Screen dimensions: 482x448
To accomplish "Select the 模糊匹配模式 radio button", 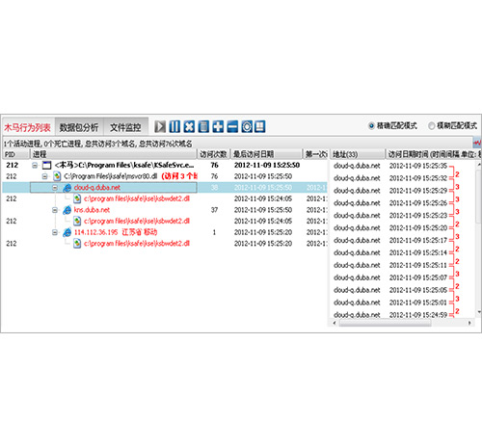I will click(x=431, y=126).
